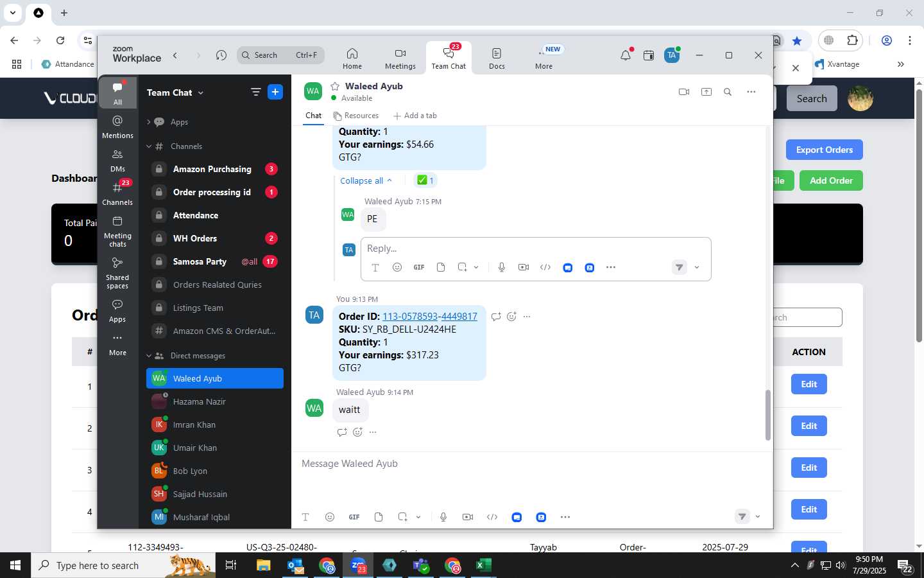
Task: Open Imran Khan direct message
Action: [215, 425]
